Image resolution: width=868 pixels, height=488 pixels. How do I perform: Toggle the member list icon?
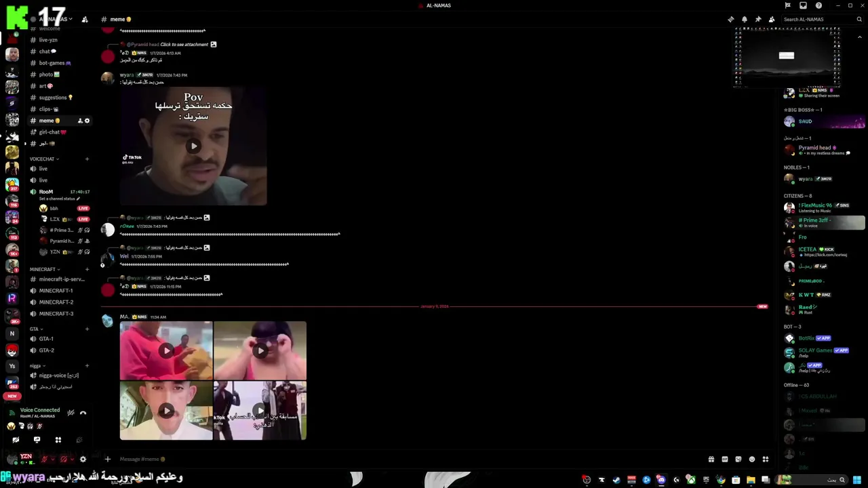coord(772,19)
